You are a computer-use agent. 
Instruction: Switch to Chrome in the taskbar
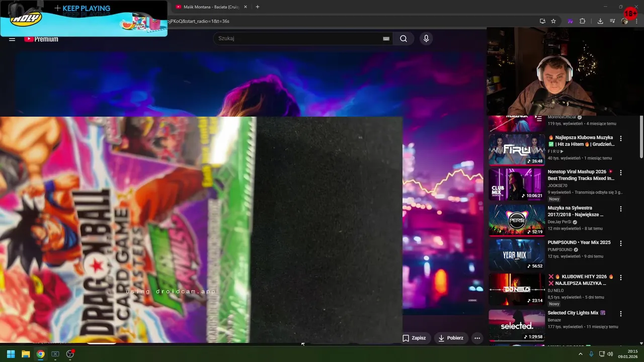click(40, 354)
